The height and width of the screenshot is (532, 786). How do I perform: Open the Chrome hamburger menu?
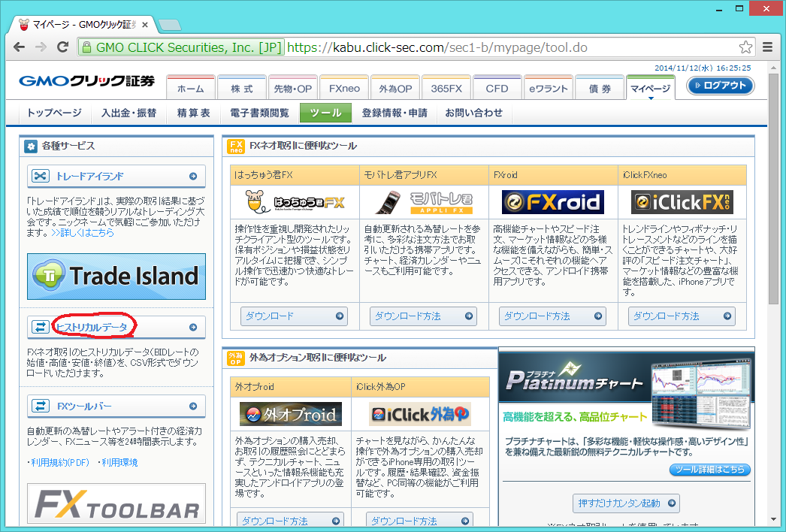pyautogui.click(x=767, y=47)
